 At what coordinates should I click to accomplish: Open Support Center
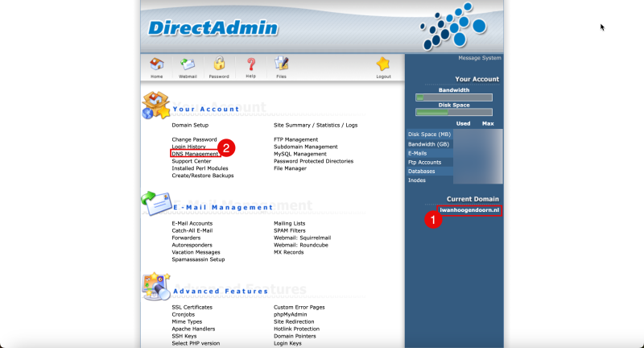192,161
